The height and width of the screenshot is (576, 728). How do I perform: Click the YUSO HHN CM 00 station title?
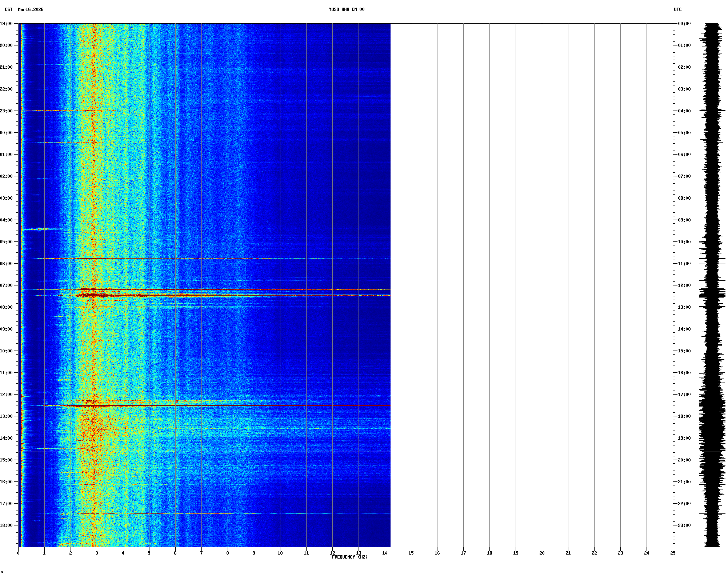click(346, 9)
